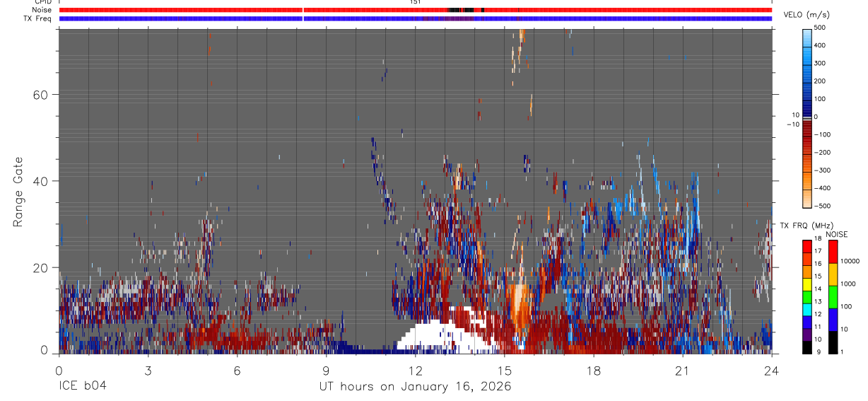The image size is (868, 401).
Task: Click the '6' tick on the UT hours axis
Action: [x=237, y=370]
